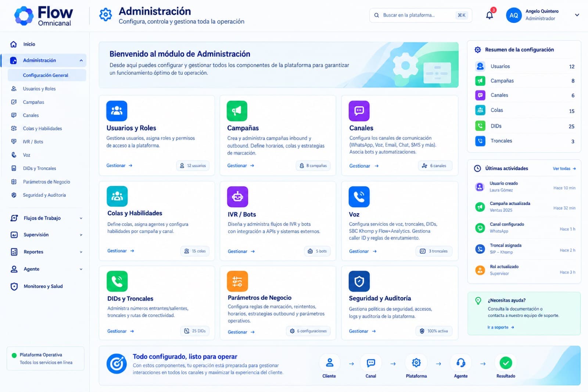
Task: Click the AQ user avatar
Action: (514, 15)
